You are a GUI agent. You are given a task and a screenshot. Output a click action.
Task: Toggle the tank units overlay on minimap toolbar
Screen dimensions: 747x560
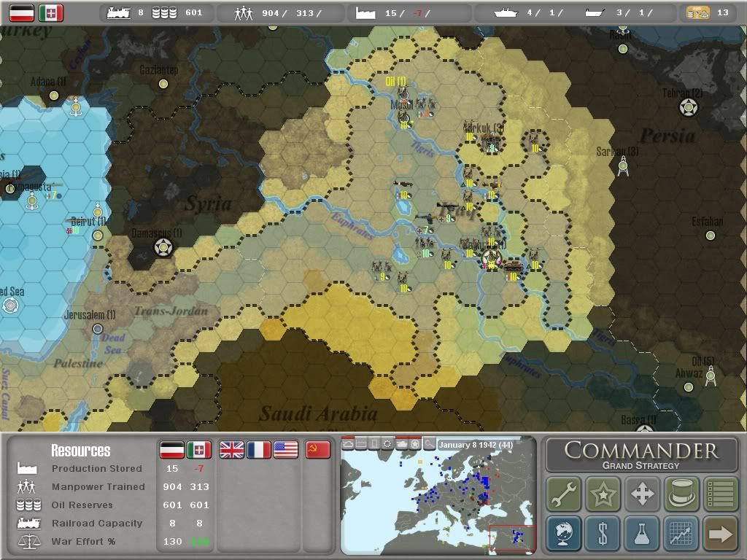[402, 444]
